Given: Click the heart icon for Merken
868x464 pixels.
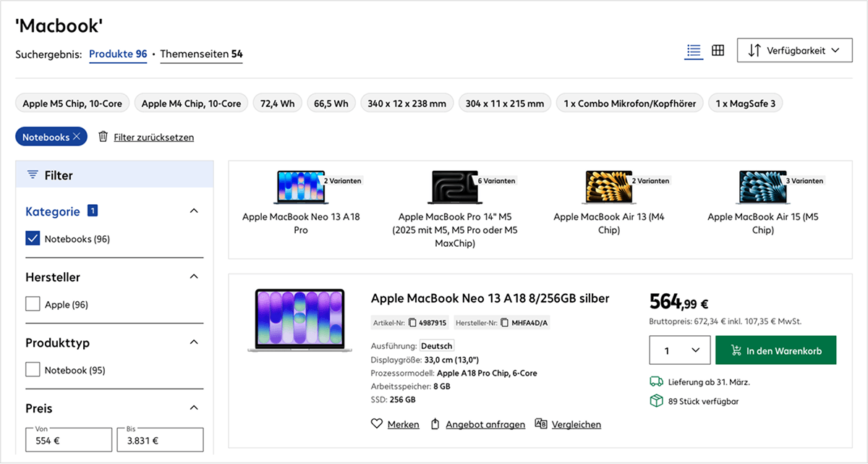Looking at the screenshot, I should click(376, 424).
